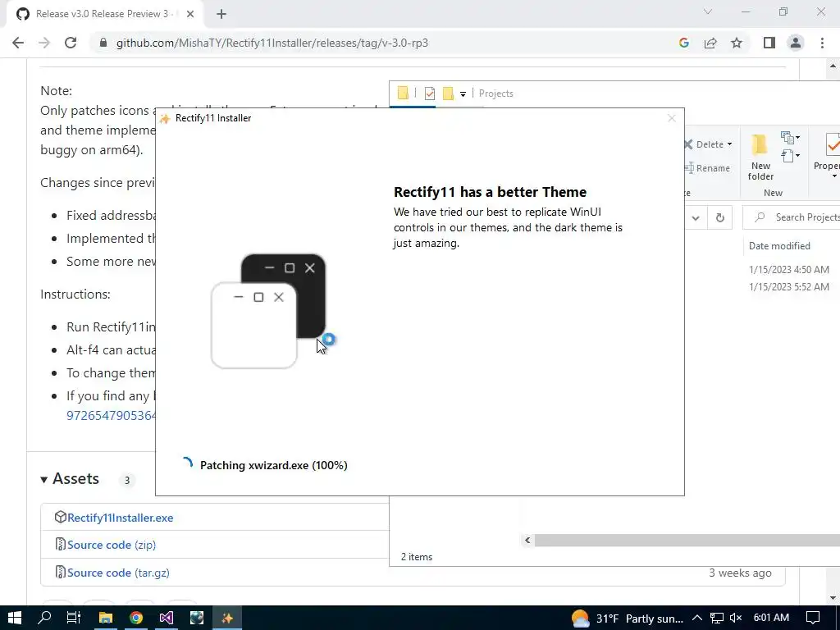Bookmark this page with the star
The image size is (840, 630).
pos(737,43)
